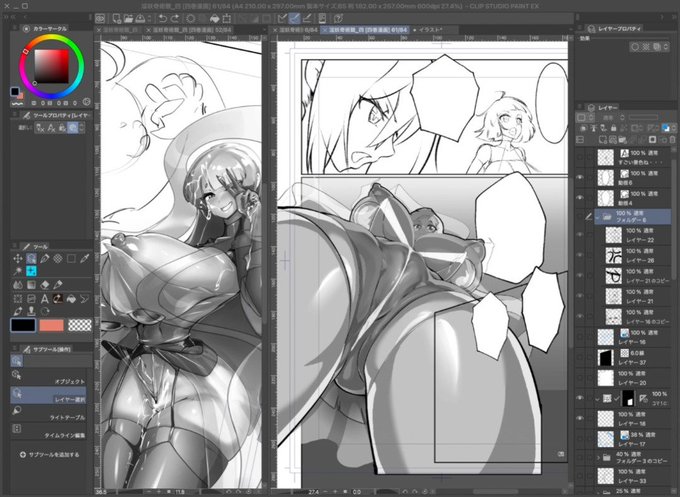Switch to the 02/84 page document tab

(x=191, y=30)
